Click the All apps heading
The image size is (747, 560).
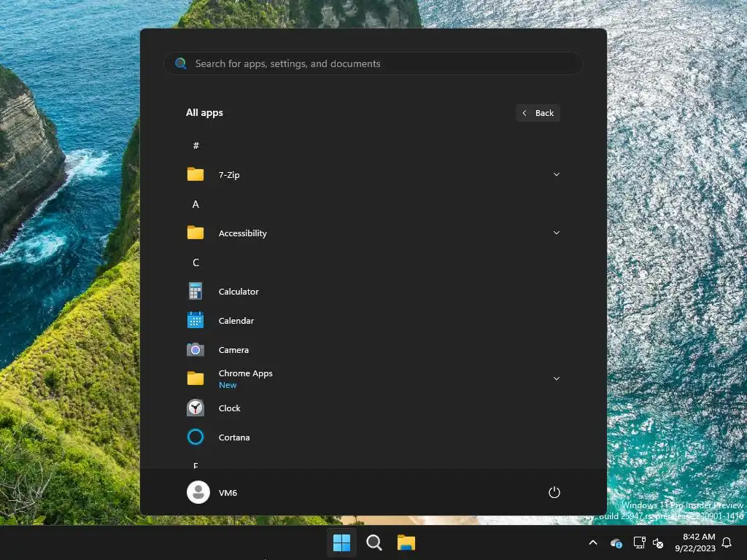click(204, 112)
